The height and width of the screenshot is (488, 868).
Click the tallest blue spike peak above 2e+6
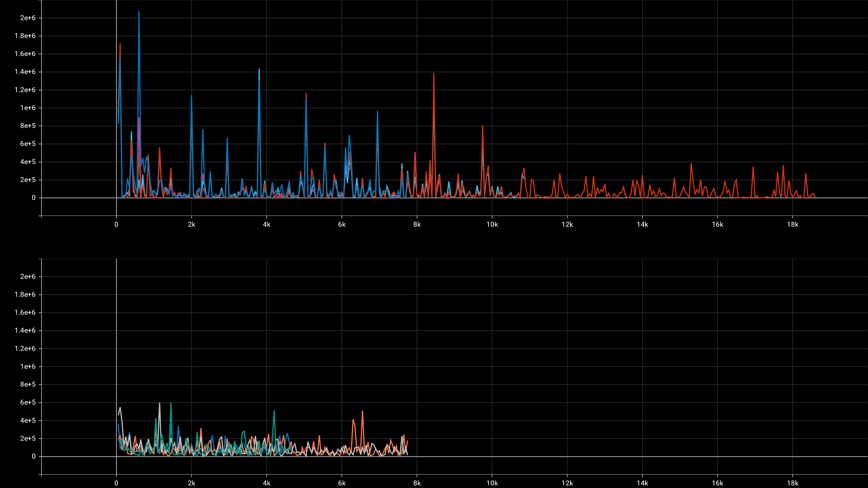coord(139,11)
